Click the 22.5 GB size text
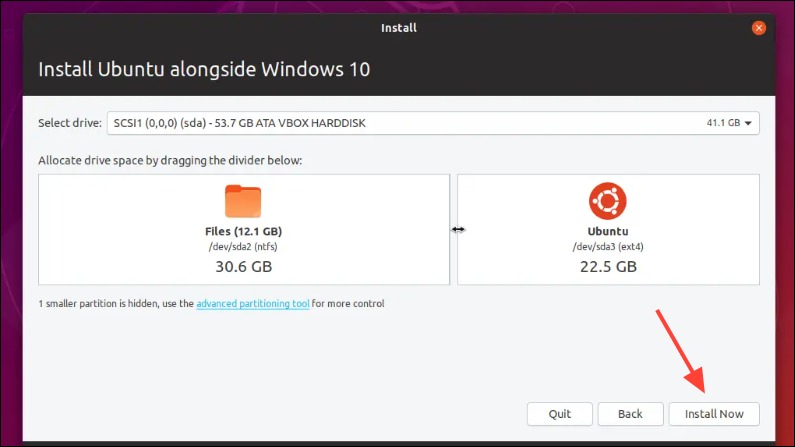Viewport: 795px width, 447px height. coord(608,267)
